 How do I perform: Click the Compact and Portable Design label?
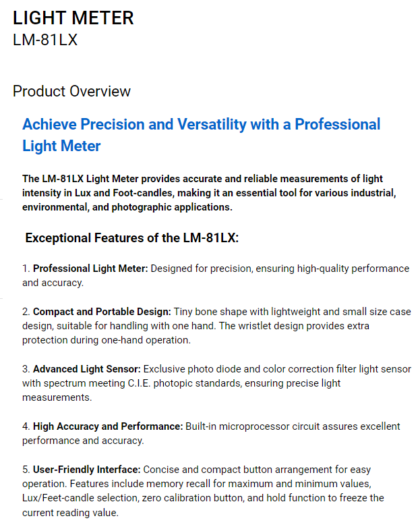point(102,312)
